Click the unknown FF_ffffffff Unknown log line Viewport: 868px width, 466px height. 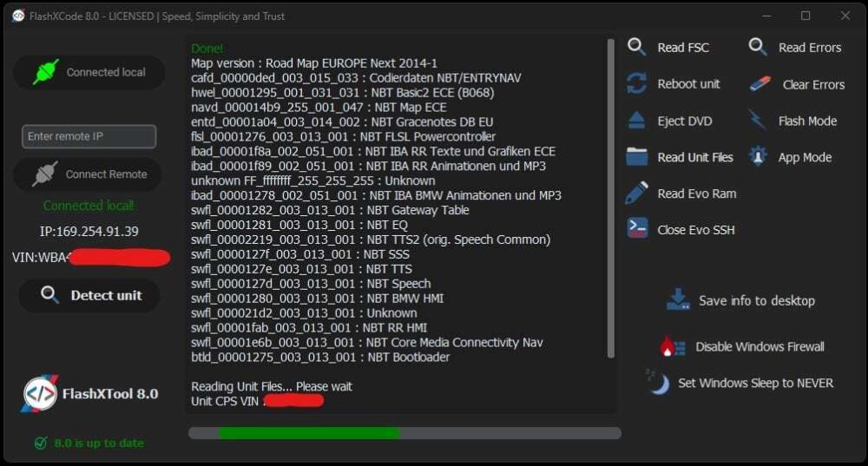coord(313,181)
